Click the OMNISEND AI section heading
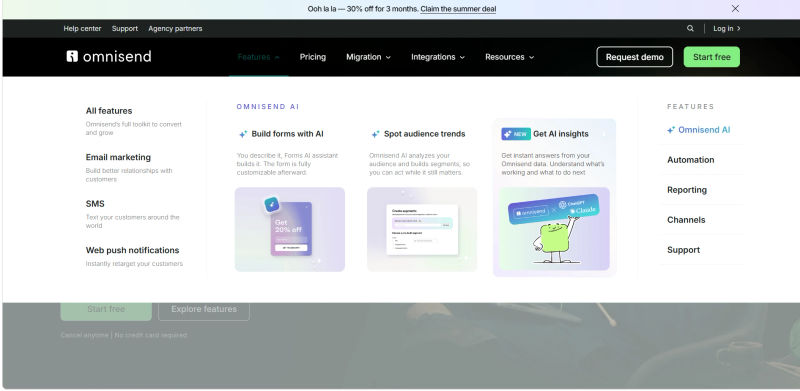This screenshot has width=800, height=391. tap(268, 107)
